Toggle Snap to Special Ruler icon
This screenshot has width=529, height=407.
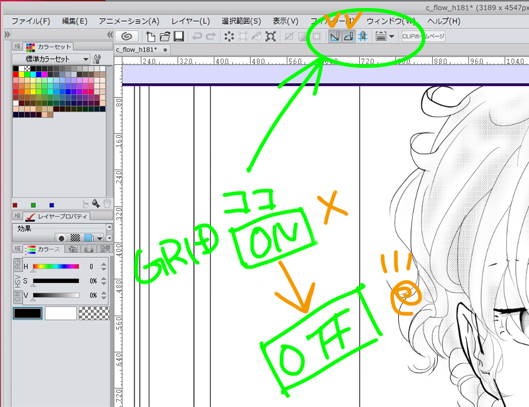349,36
